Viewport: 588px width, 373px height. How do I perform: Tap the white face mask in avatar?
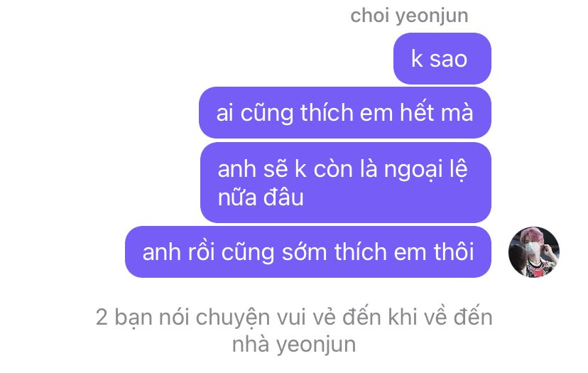pos(533,248)
